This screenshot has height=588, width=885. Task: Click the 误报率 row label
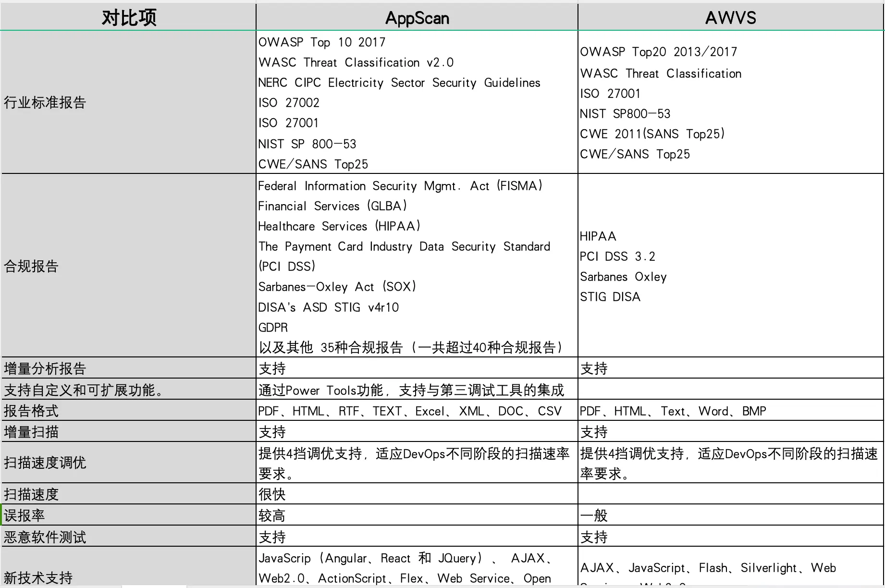point(24,515)
